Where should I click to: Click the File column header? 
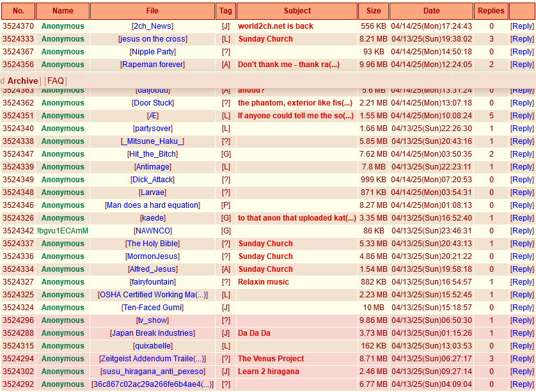tap(152, 11)
